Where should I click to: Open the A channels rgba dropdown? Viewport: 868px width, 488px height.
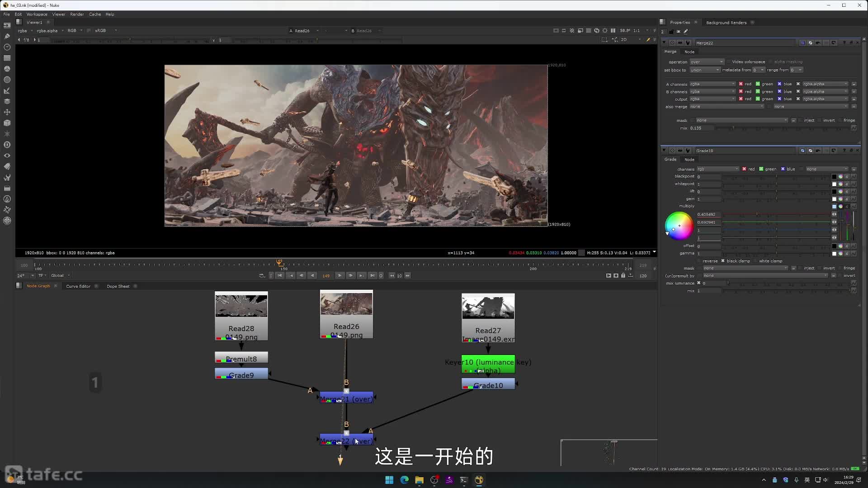tap(713, 84)
